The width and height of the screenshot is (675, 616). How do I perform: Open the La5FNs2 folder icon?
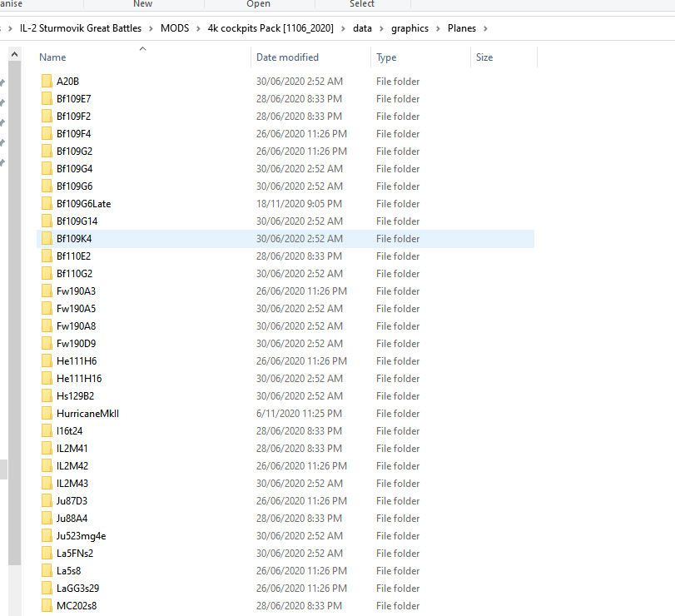[x=47, y=553]
